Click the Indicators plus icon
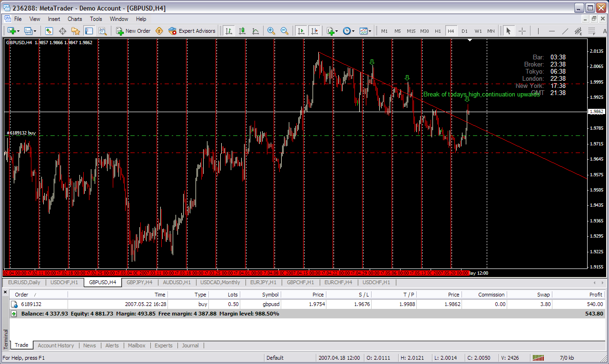This screenshot has width=609, height=364. (x=330, y=31)
